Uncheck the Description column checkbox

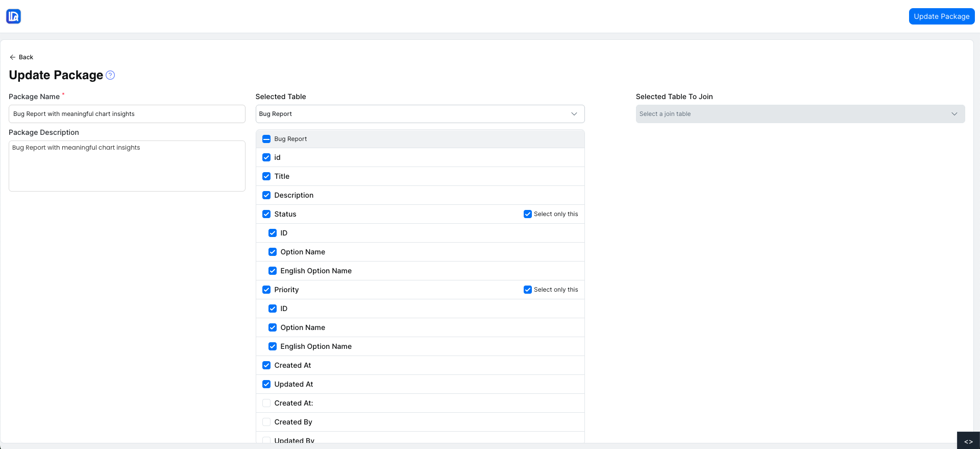coord(266,195)
